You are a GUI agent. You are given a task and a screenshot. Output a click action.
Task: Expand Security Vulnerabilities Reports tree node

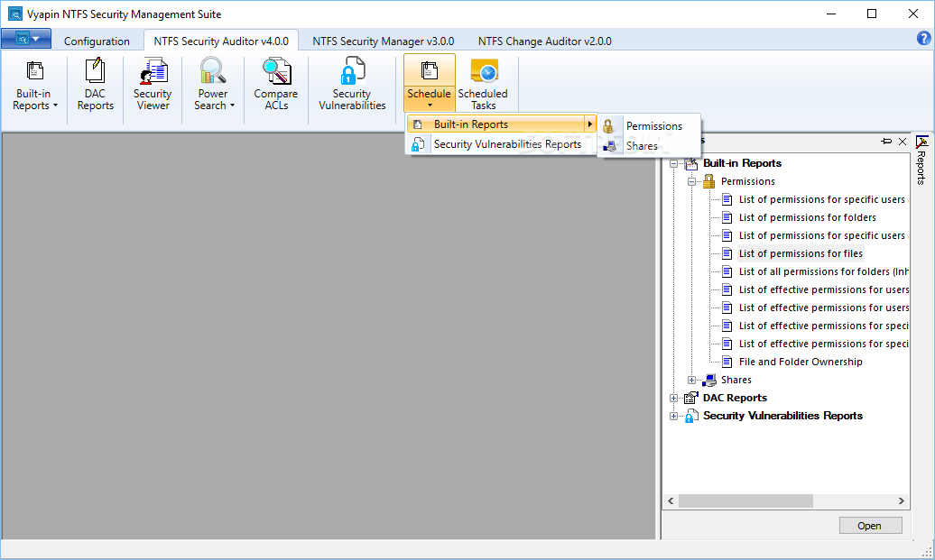coord(673,416)
